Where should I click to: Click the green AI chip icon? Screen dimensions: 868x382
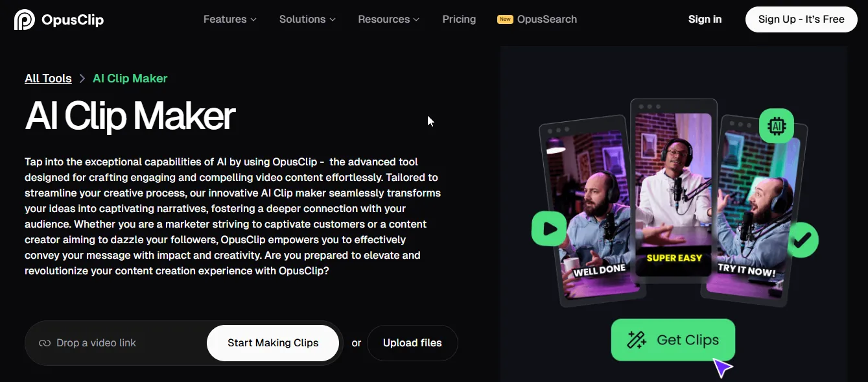[x=777, y=126]
